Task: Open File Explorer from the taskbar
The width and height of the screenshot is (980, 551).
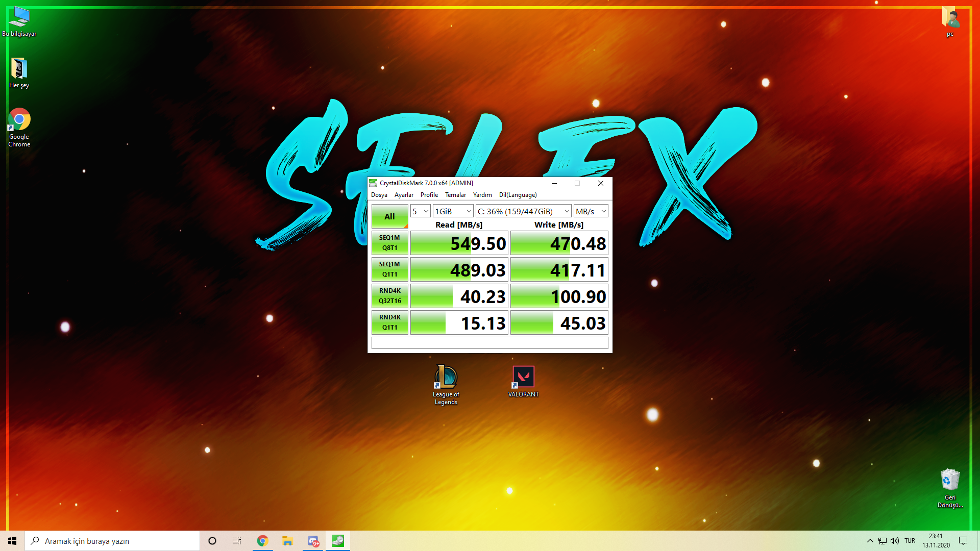Action: pyautogui.click(x=287, y=541)
